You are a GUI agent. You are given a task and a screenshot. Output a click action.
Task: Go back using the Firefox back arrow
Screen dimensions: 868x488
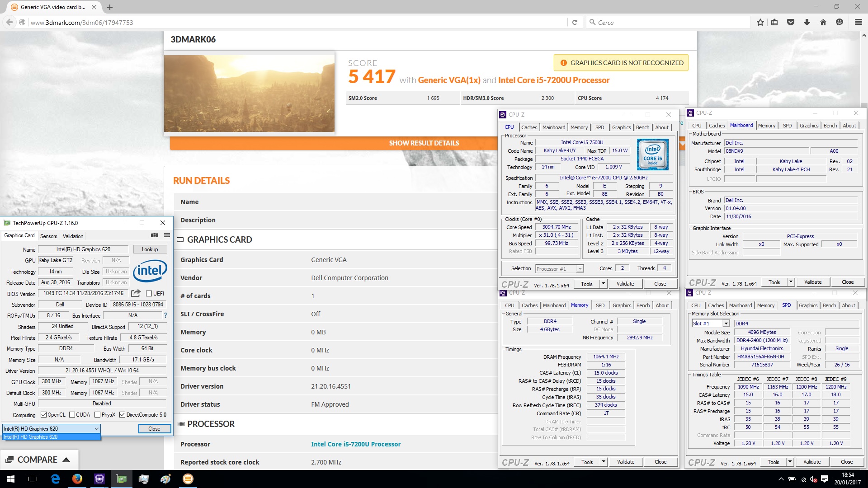click(9, 22)
